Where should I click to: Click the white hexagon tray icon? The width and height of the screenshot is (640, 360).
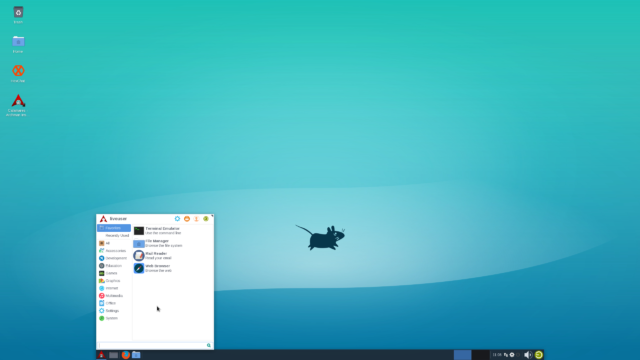(512, 355)
